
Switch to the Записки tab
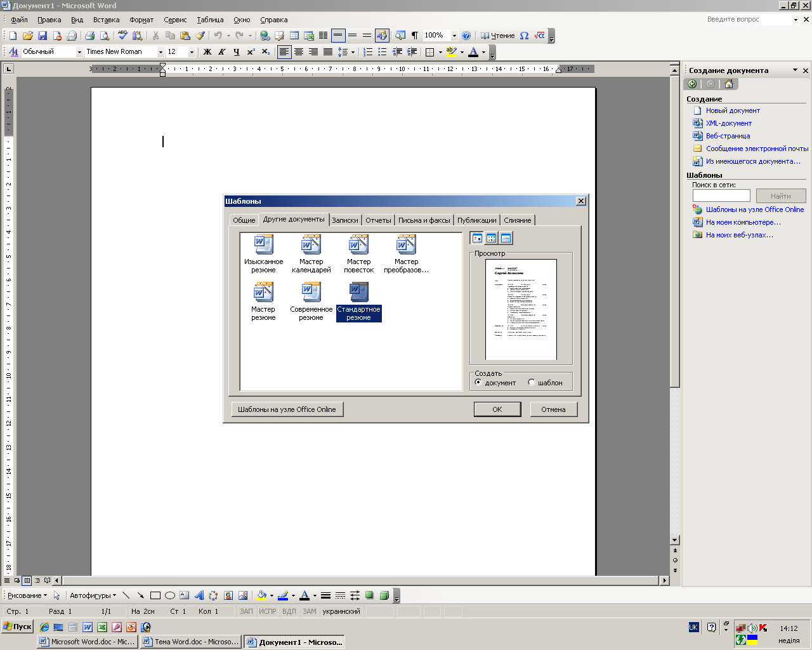345,220
